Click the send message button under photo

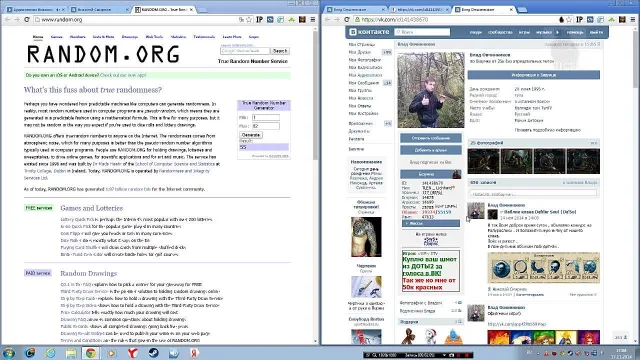pos(431,138)
